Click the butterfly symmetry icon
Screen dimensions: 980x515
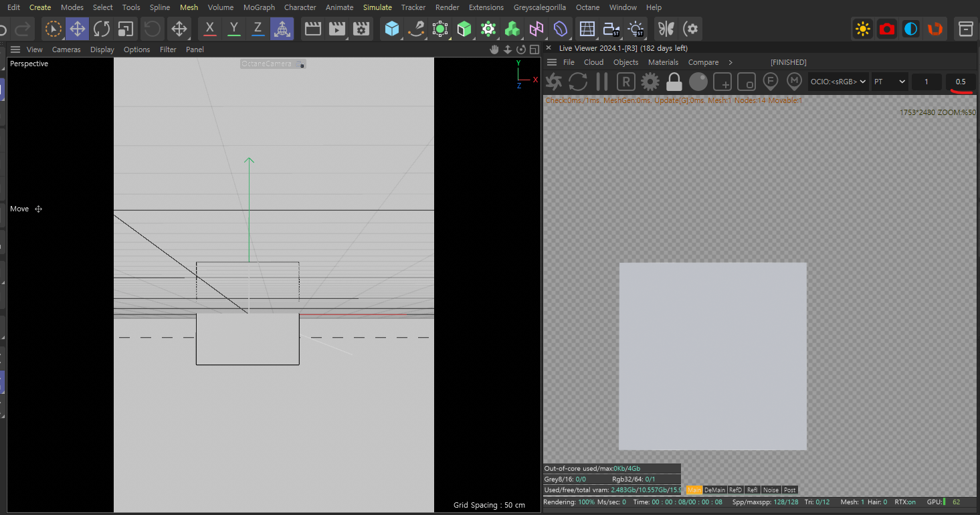pyautogui.click(x=666, y=29)
